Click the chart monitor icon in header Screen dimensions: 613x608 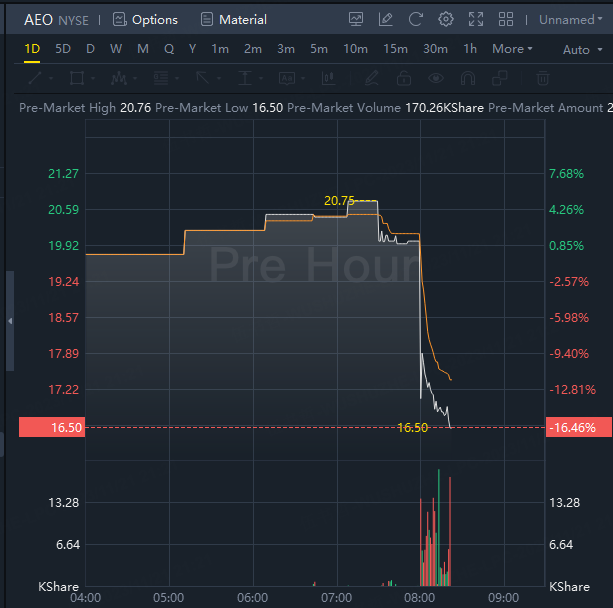tap(356, 19)
